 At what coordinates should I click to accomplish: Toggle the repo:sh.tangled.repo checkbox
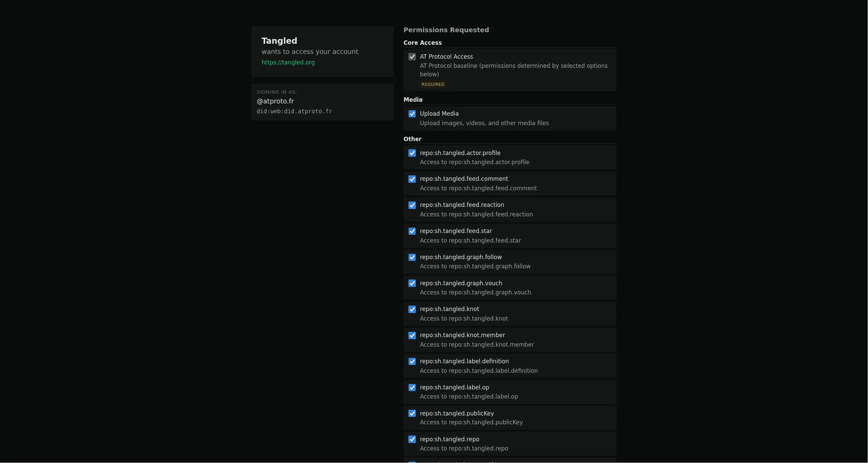(412, 439)
